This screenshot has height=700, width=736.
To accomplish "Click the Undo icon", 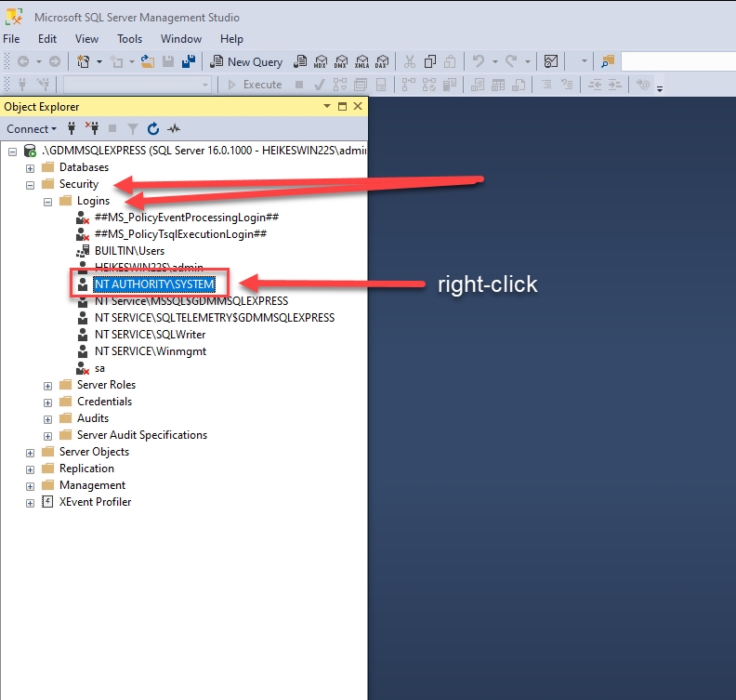I will [479, 61].
